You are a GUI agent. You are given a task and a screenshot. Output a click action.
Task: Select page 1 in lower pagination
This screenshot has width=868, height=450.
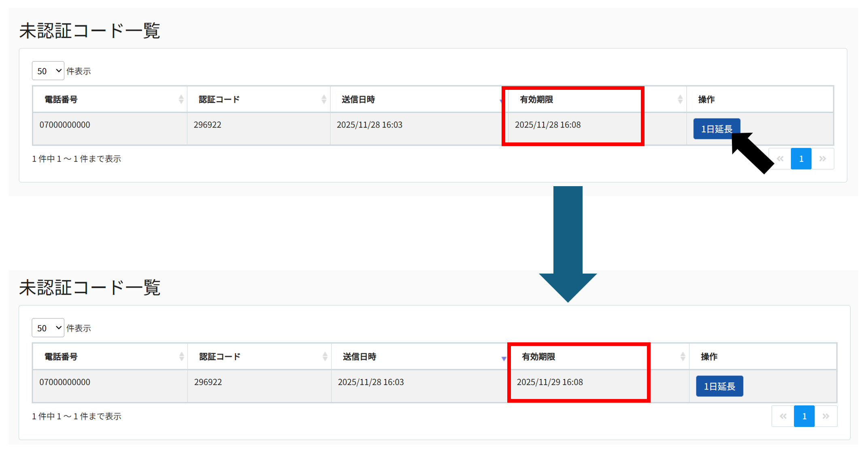(804, 416)
